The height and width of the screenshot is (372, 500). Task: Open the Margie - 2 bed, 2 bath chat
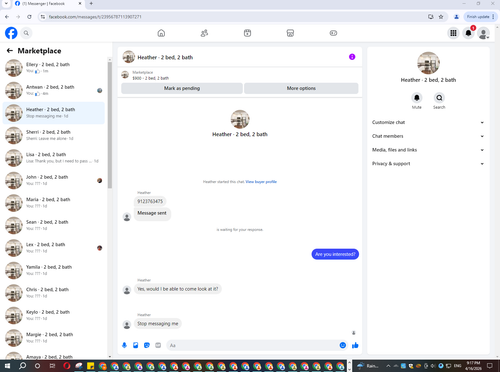[54, 338]
